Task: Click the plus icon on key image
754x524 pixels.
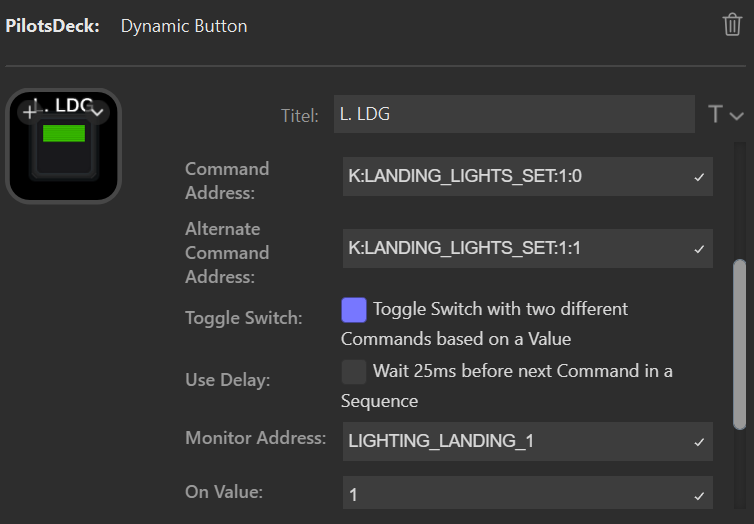Action: point(29,111)
